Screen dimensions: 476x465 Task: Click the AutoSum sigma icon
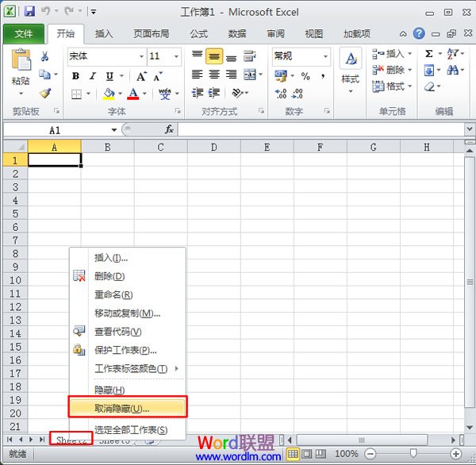pyautogui.click(x=429, y=54)
